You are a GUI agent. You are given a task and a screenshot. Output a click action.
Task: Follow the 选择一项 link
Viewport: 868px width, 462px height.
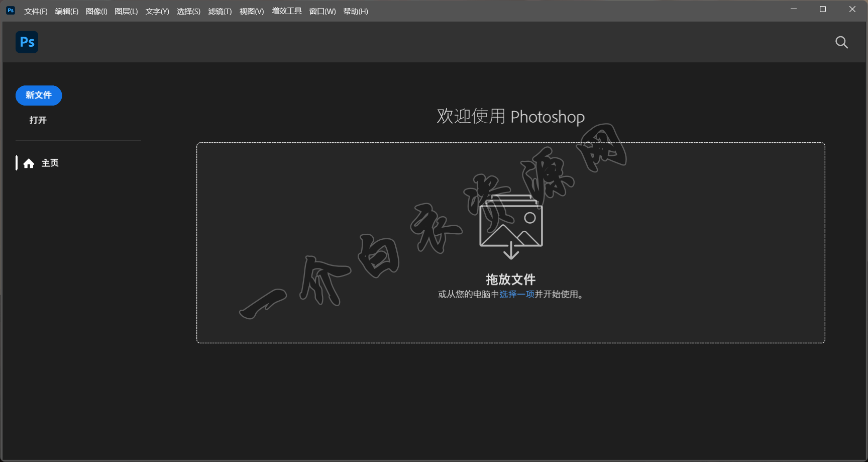click(x=516, y=295)
